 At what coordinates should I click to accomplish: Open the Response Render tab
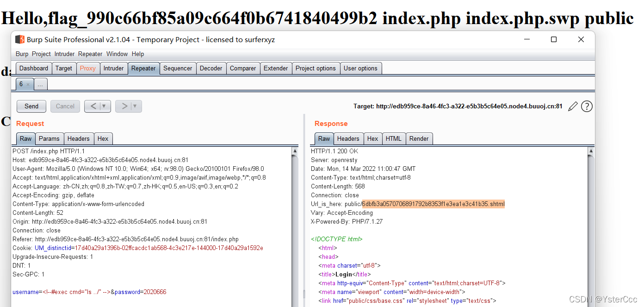pyautogui.click(x=419, y=138)
